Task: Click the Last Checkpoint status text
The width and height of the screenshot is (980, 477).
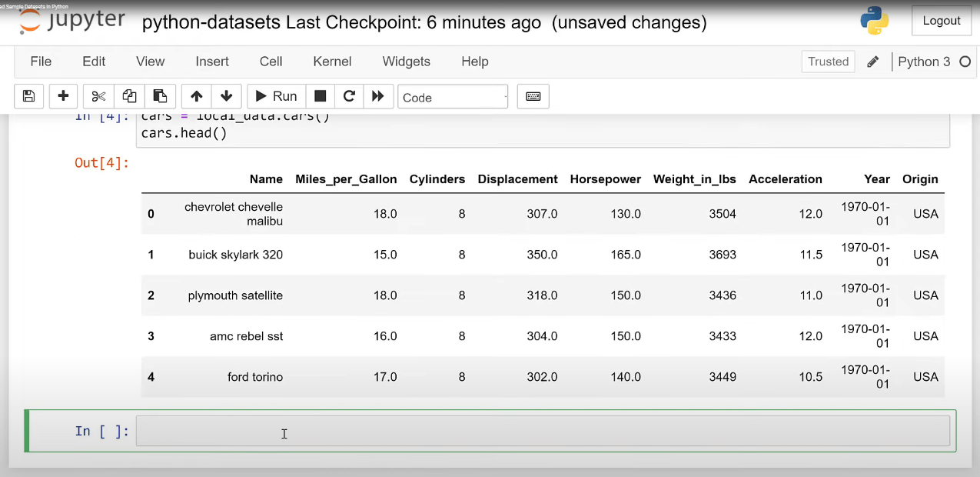Action: [414, 23]
